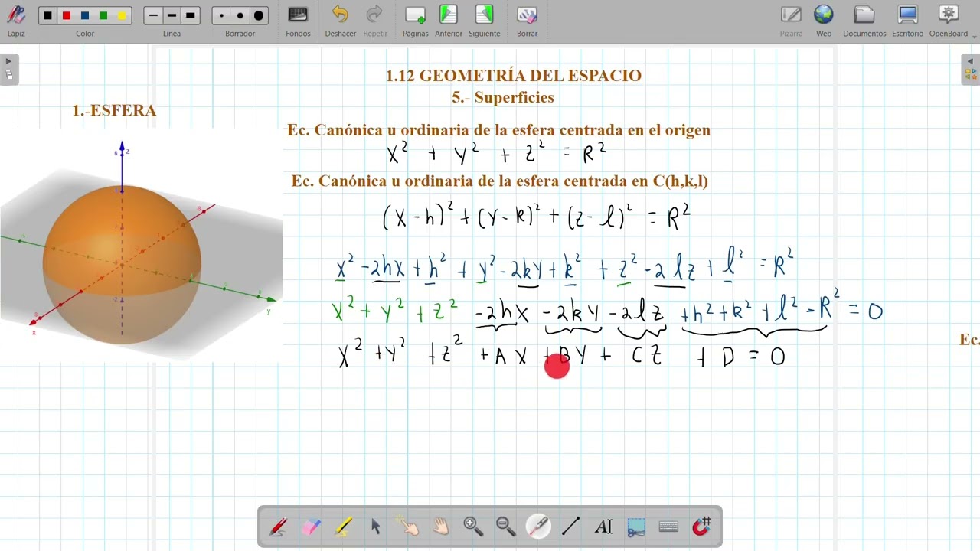The image size is (980, 551).
Task: Show the virtual keyboard
Action: [x=668, y=527]
